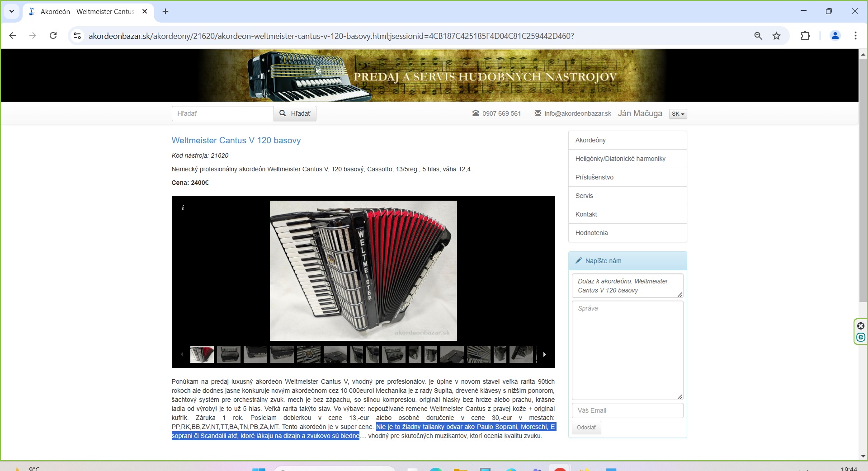Select the sixth thumbnail showing the case

pos(335,354)
